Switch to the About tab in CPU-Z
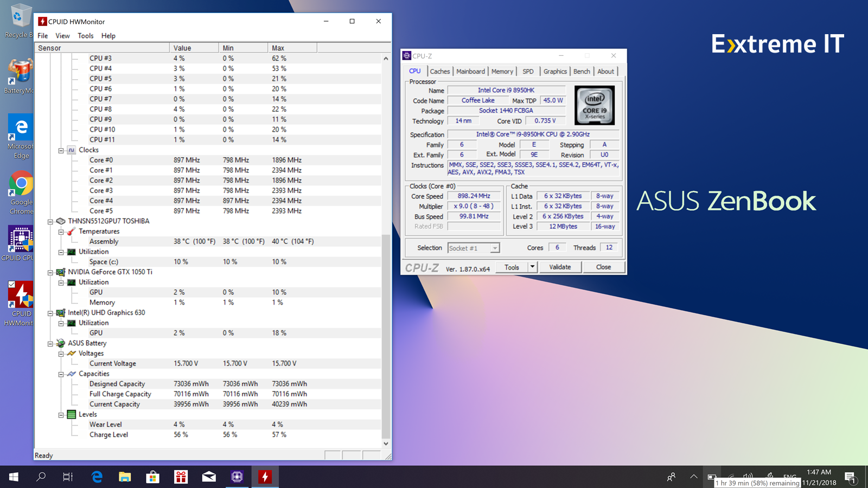Viewport: 868px width, 488px height. [x=606, y=72]
